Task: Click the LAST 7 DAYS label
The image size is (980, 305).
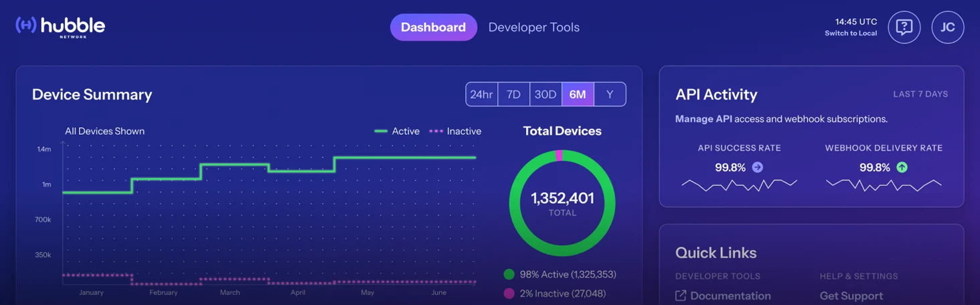Action: point(920,95)
